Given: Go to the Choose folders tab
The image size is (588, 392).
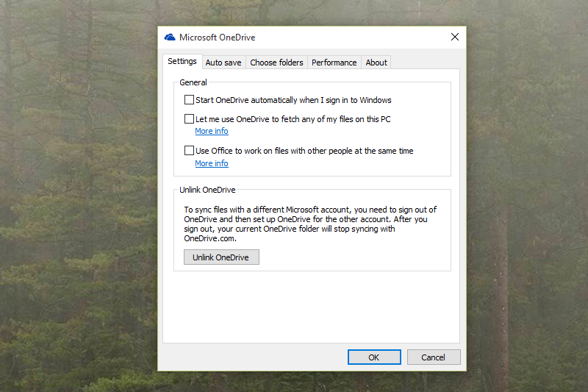Looking at the screenshot, I should pos(277,63).
